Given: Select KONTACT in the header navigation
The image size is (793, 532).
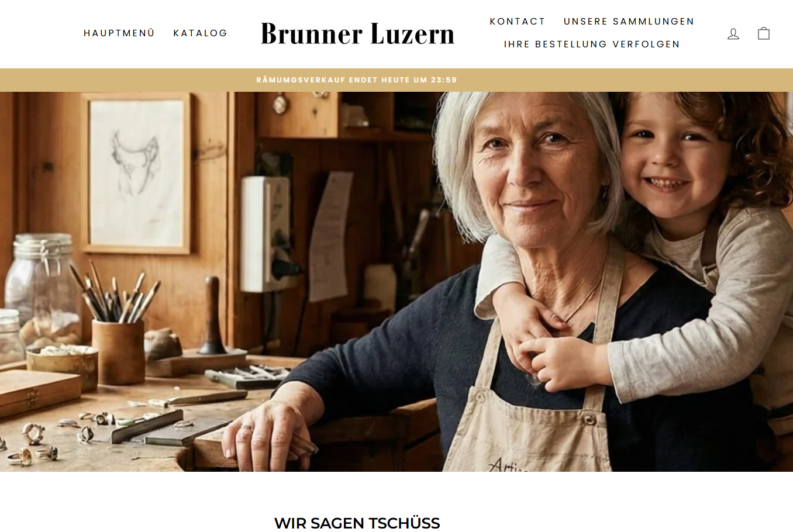Looking at the screenshot, I should 518,22.
